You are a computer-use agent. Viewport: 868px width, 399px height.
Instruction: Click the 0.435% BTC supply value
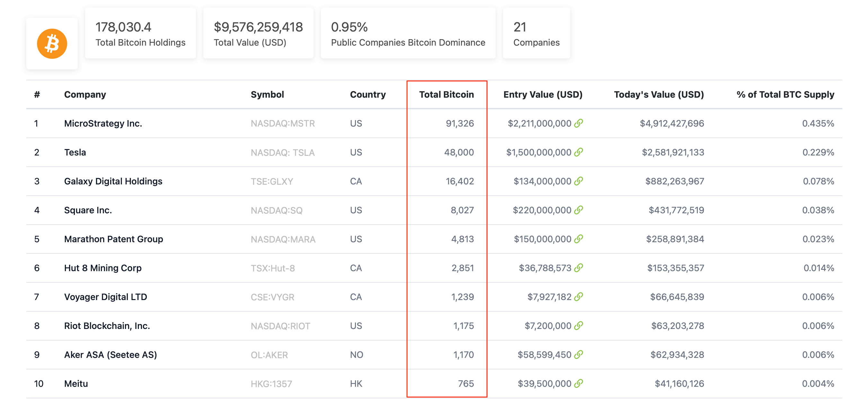click(x=818, y=123)
